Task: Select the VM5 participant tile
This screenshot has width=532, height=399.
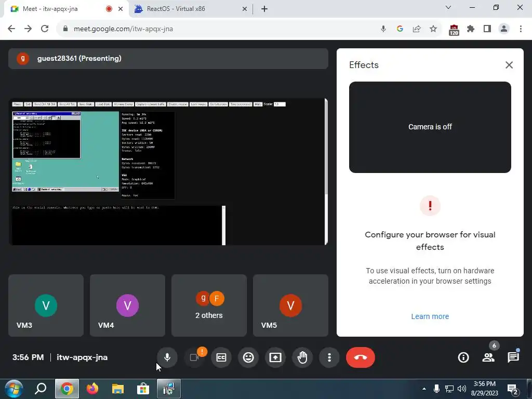Action: 290,305
